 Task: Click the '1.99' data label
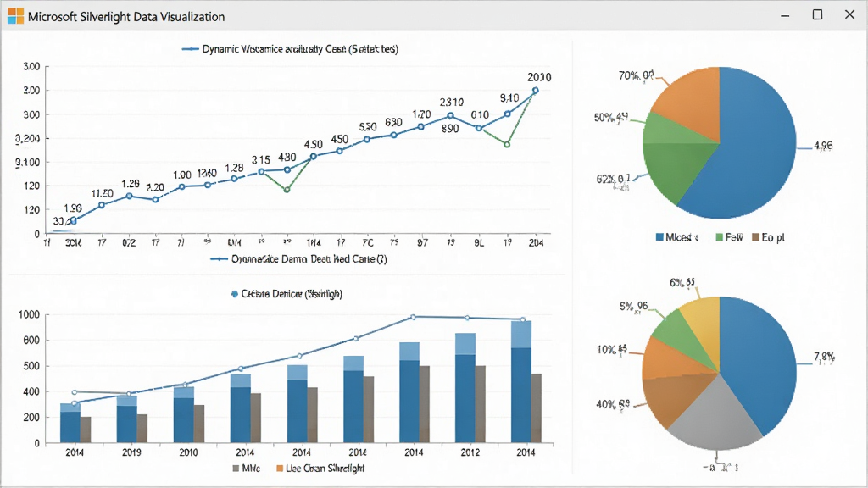[x=73, y=208]
